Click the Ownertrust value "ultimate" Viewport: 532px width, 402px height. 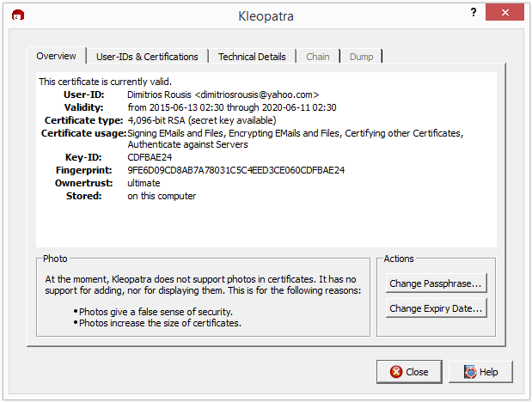pos(144,183)
